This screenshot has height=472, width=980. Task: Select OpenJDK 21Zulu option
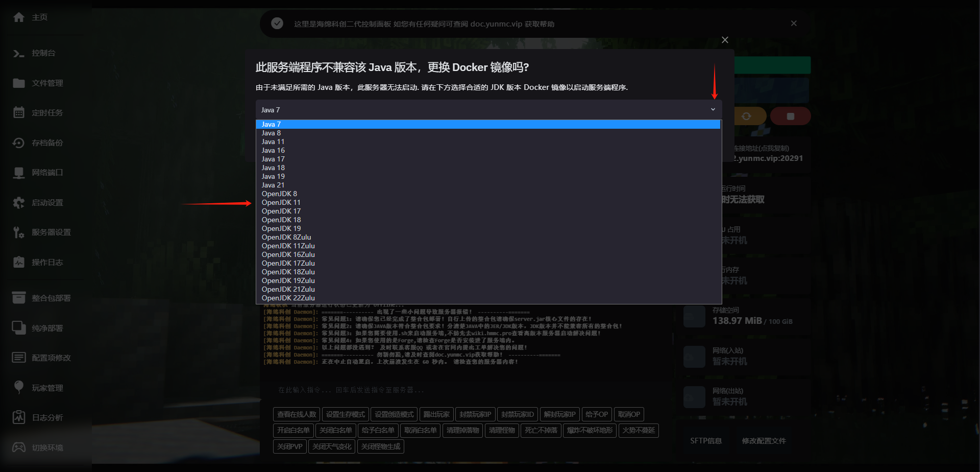[x=488, y=289]
